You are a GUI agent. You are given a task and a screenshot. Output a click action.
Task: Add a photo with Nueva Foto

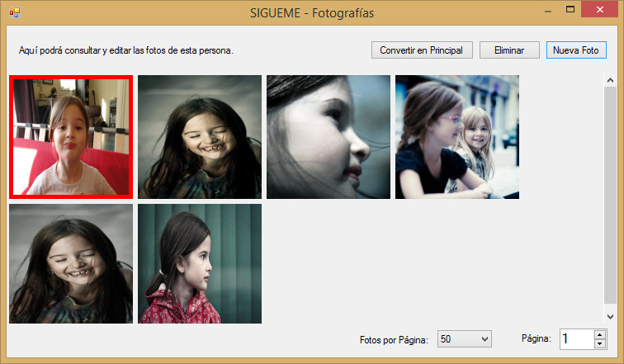point(576,50)
